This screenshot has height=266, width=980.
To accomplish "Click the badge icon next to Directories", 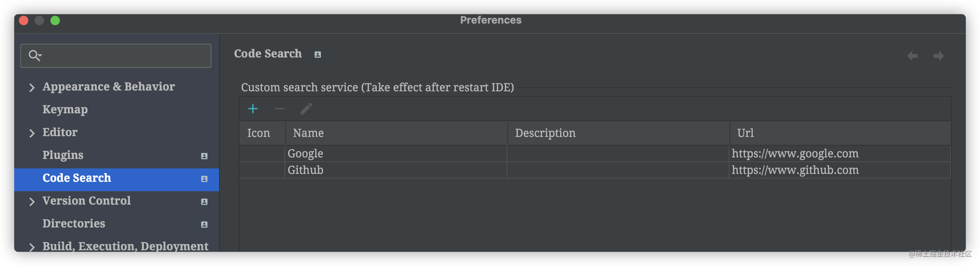I will [204, 225].
